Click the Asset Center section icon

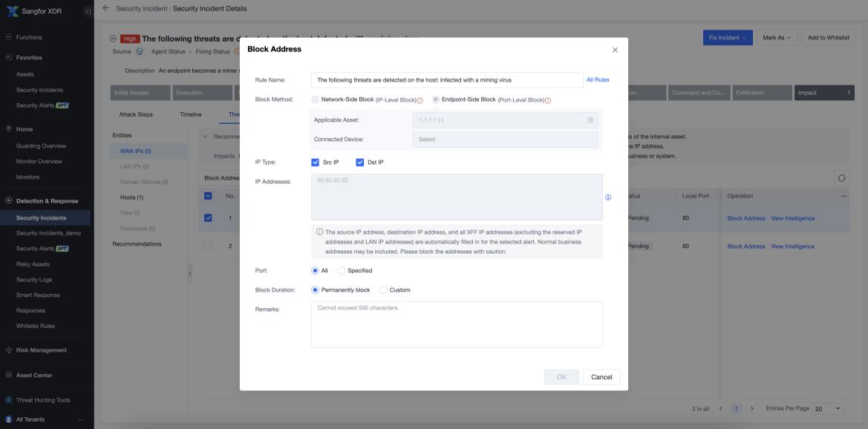[8, 375]
